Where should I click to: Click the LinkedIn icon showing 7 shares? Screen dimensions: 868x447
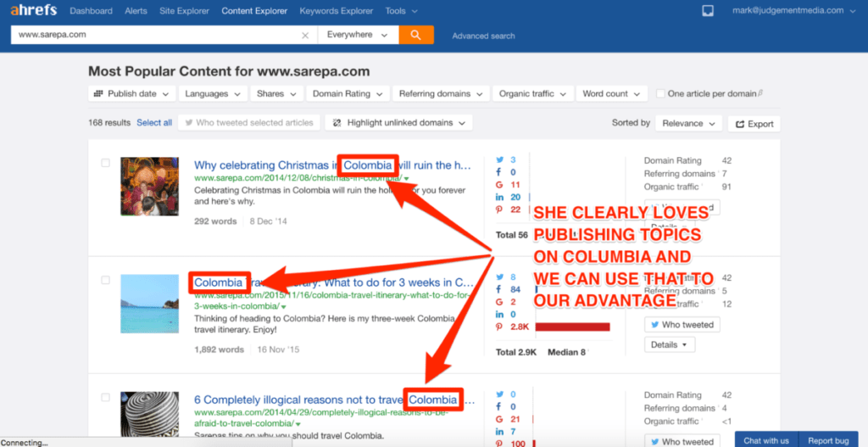(499, 432)
